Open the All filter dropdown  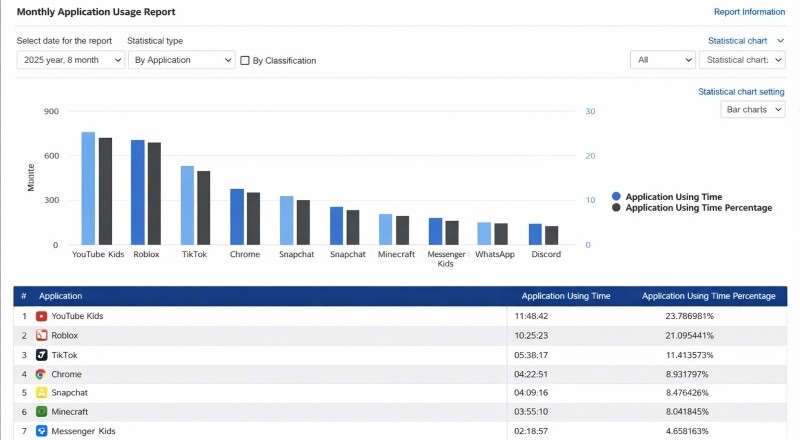coord(662,60)
